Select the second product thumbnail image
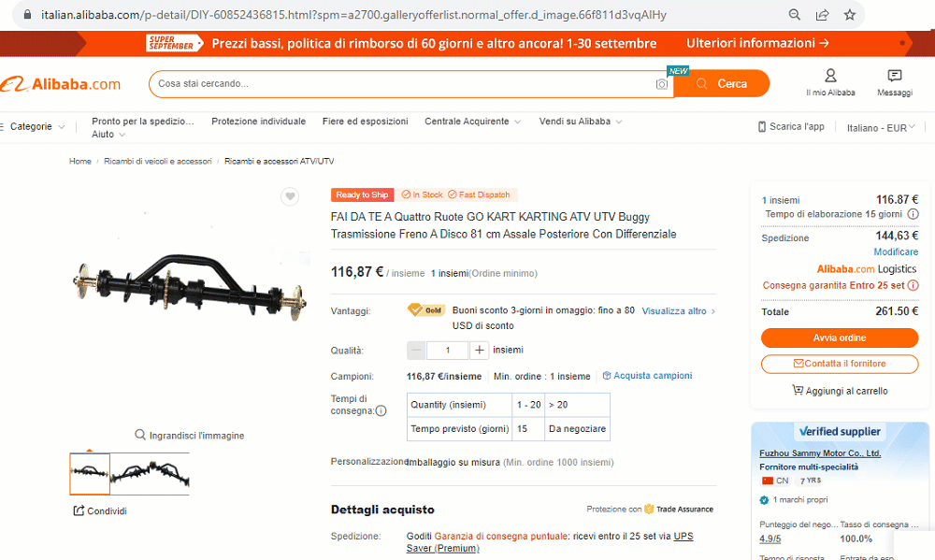935x560 pixels. tap(151, 474)
